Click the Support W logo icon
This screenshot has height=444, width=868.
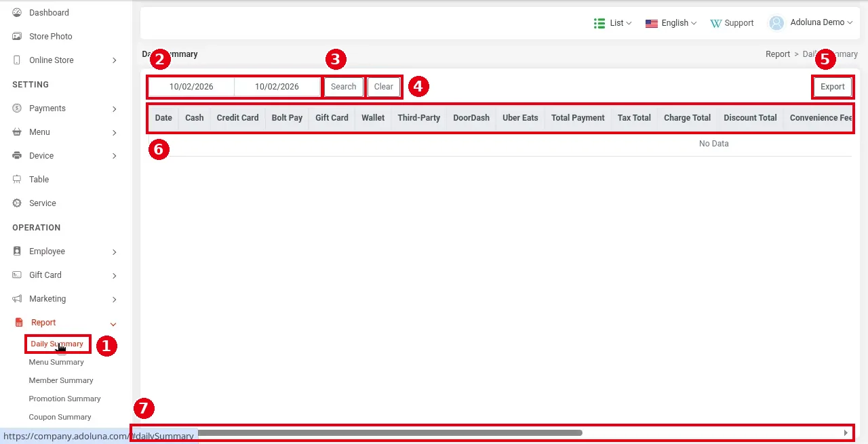pyautogui.click(x=716, y=23)
